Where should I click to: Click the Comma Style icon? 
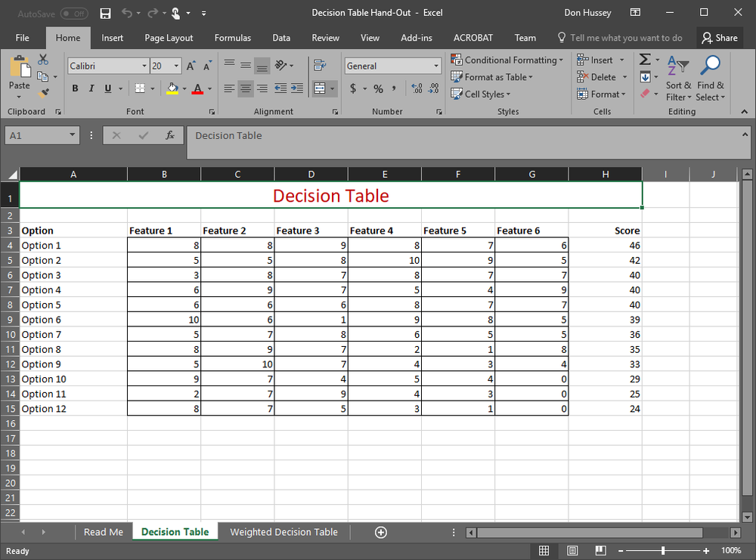click(x=394, y=88)
